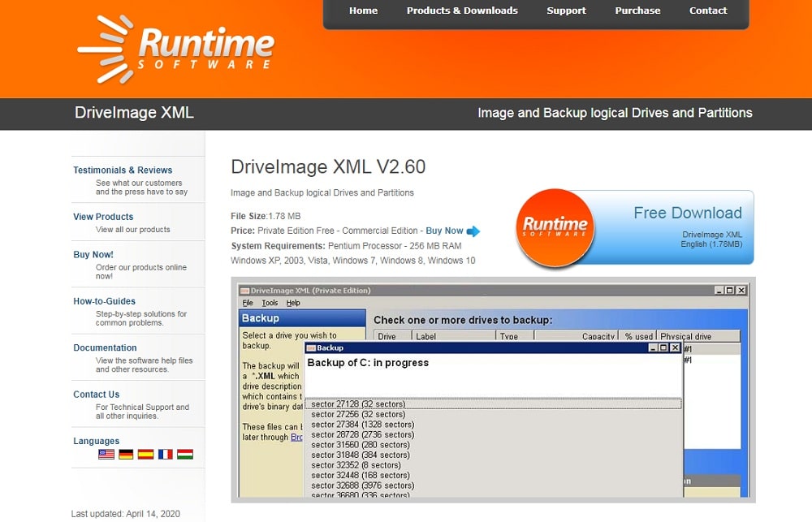Open the View Products sidebar link
Screen dimensions: 812x522
click(103, 217)
